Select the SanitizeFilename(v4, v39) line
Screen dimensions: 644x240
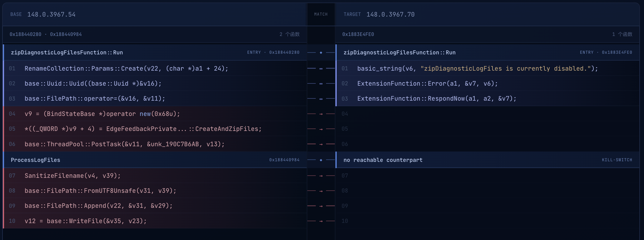coord(155,176)
